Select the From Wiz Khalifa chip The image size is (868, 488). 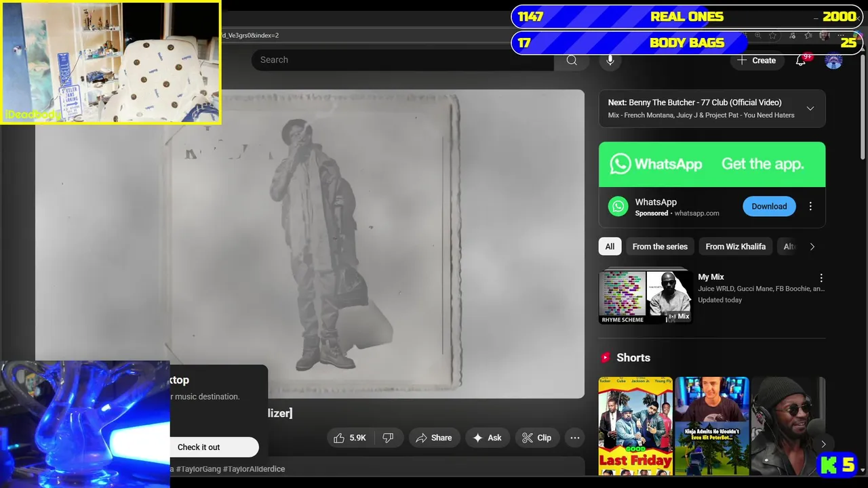735,247
